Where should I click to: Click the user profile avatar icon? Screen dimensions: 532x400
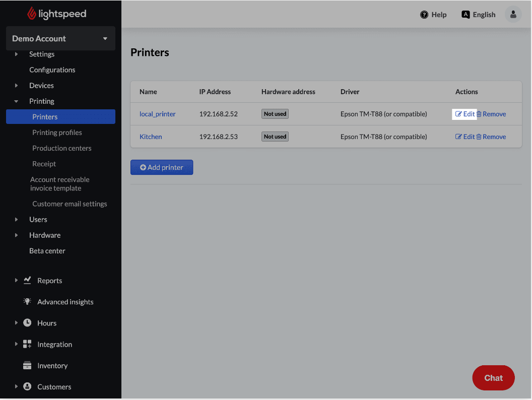[513, 15]
